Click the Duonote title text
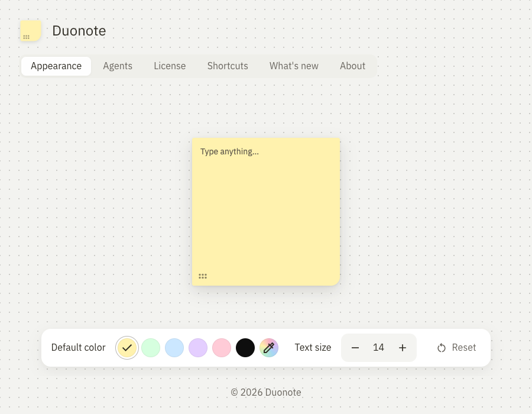The image size is (532, 414). tap(79, 31)
